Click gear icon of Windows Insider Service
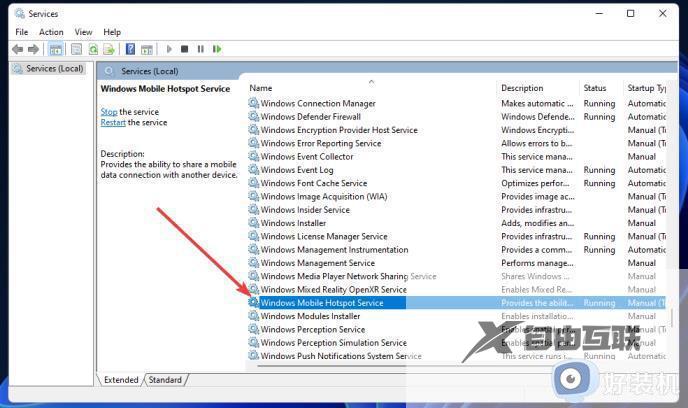 coord(254,210)
